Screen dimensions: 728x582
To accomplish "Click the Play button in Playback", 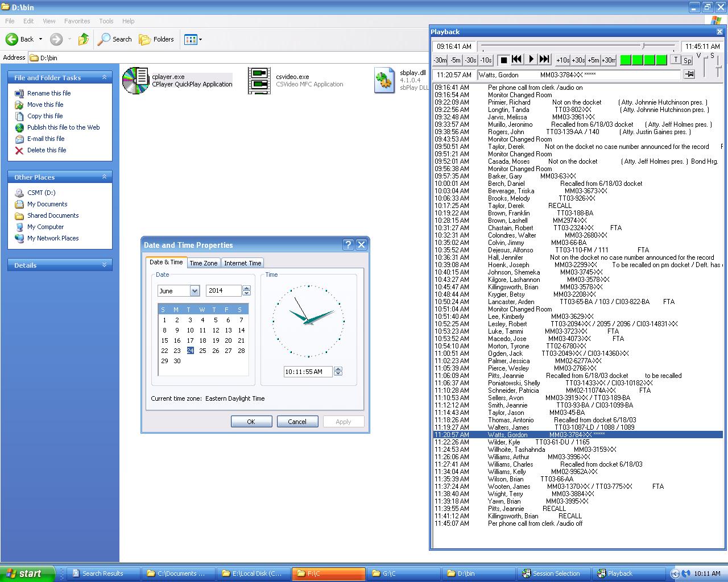I will coord(531,60).
